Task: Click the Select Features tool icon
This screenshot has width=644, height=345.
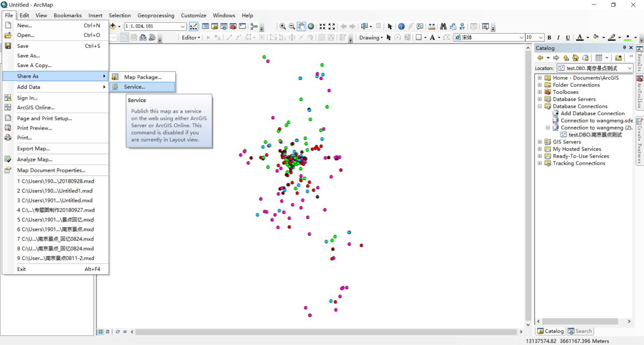Action: [365, 26]
